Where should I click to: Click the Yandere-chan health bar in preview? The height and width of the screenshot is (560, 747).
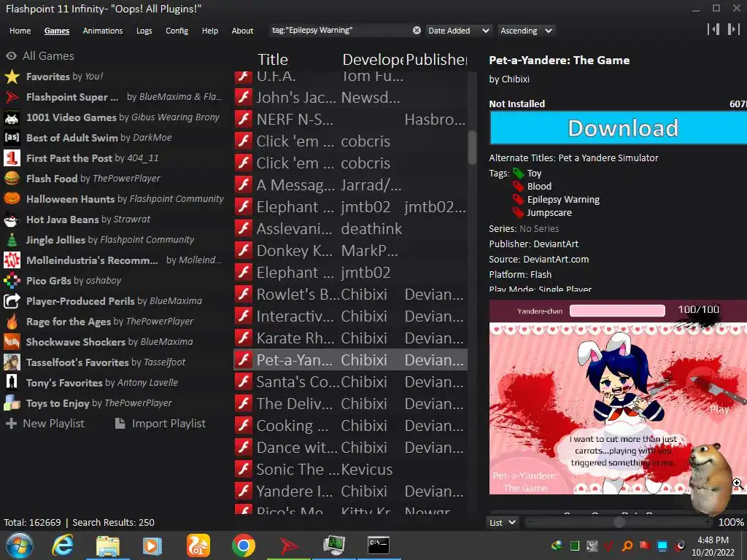(x=617, y=311)
